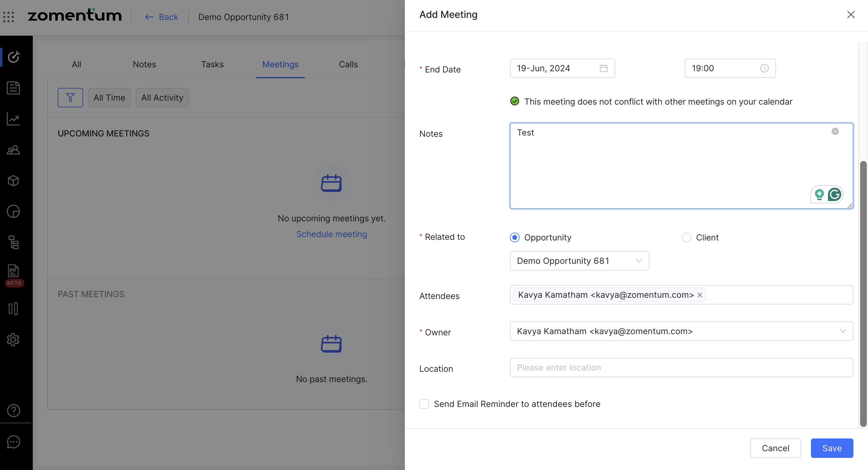Image resolution: width=868 pixels, height=470 pixels.
Task: Remove Kavya Kamatham attendee tag
Action: 700,295
